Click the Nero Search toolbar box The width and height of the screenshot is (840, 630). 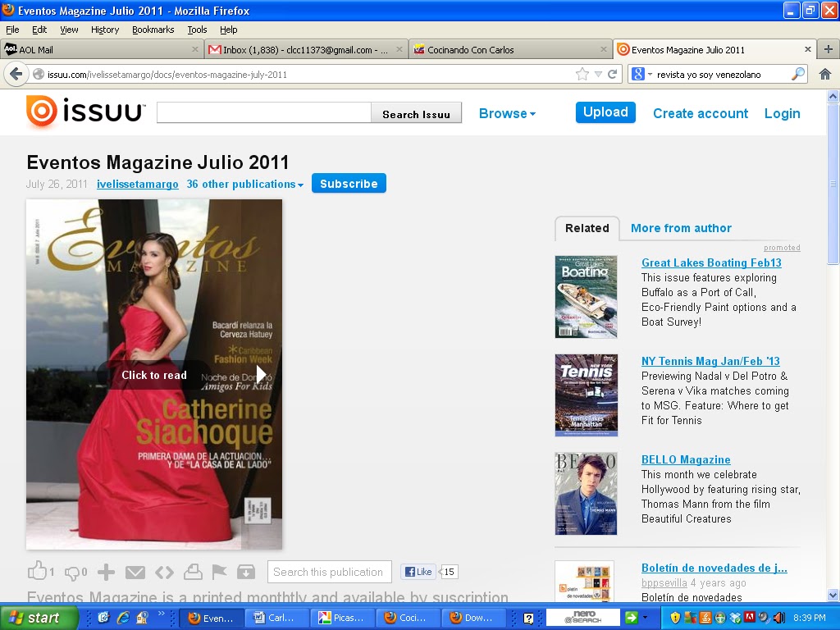pos(583,617)
